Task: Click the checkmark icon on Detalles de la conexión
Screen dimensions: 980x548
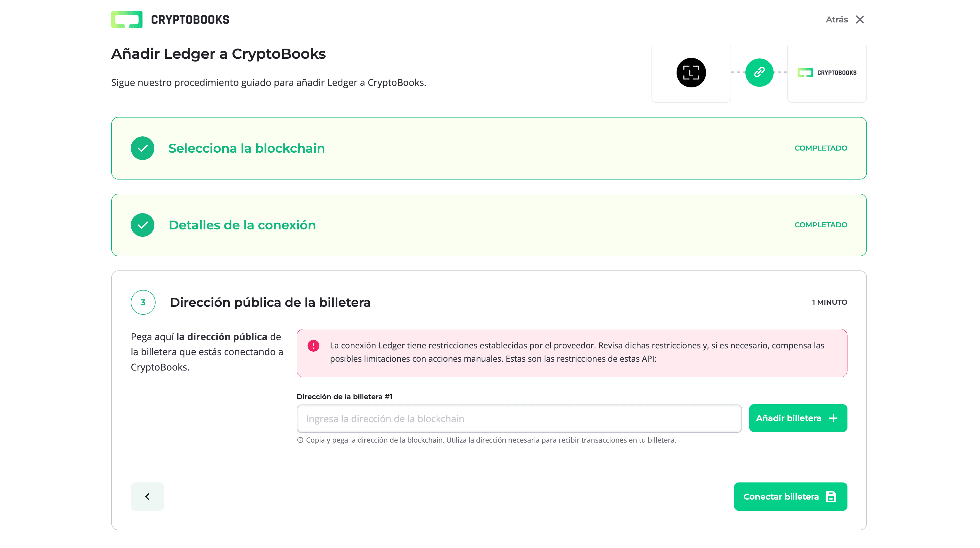Action: [143, 225]
